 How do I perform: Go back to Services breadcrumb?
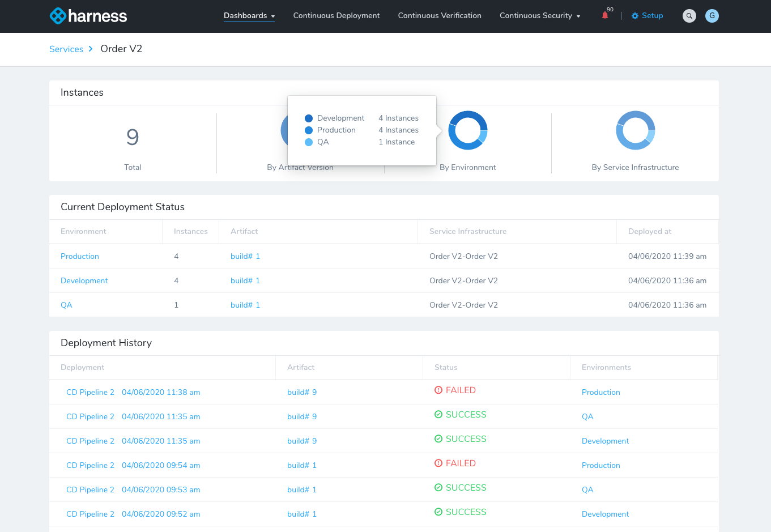tap(66, 49)
